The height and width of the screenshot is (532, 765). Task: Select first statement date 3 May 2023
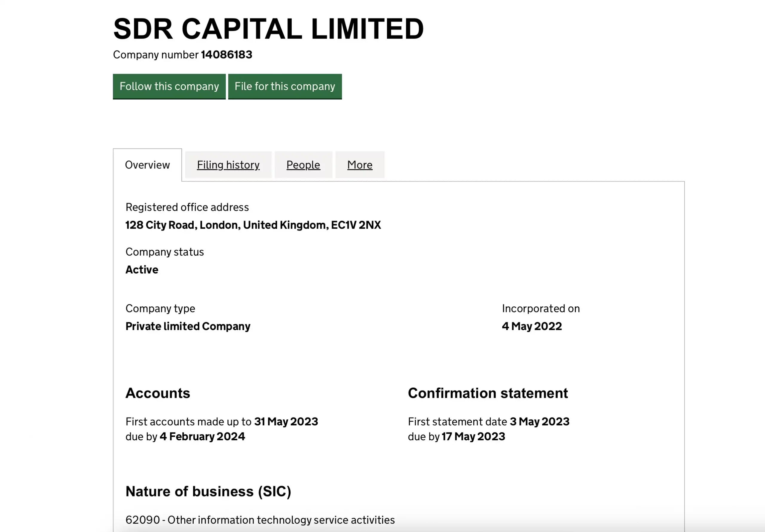click(540, 422)
